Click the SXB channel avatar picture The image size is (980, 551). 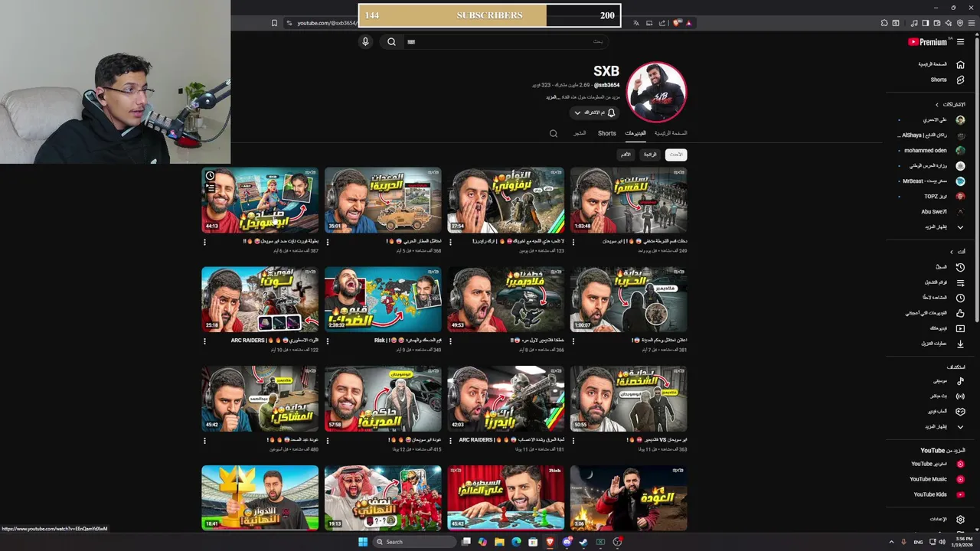pyautogui.click(x=656, y=93)
